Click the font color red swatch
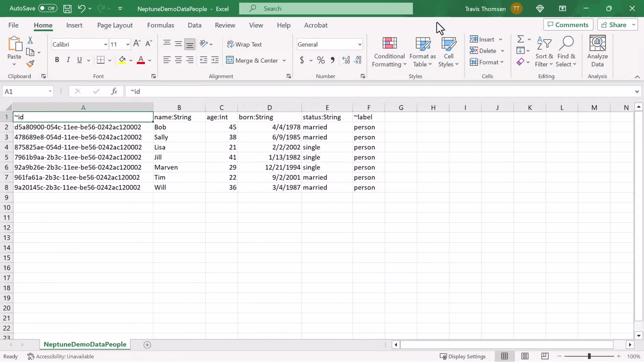The height and width of the screenshot is (362, 644). (x=141, y=60)
